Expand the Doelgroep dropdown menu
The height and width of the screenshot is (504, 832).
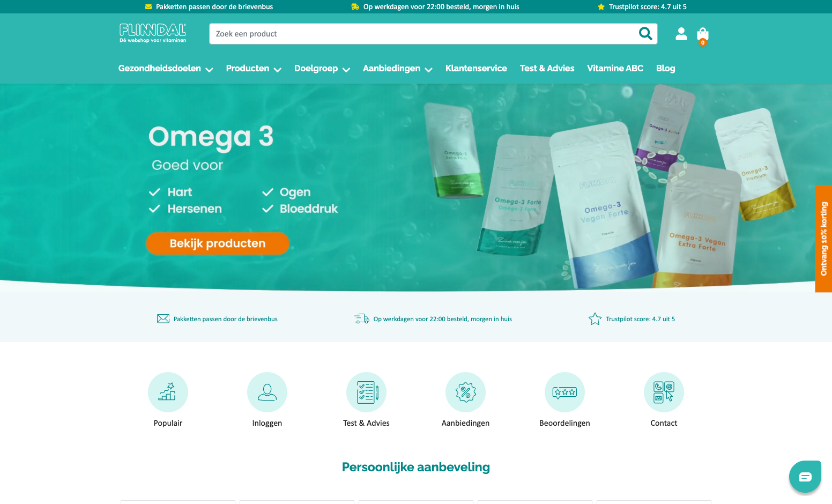(322, 69)
